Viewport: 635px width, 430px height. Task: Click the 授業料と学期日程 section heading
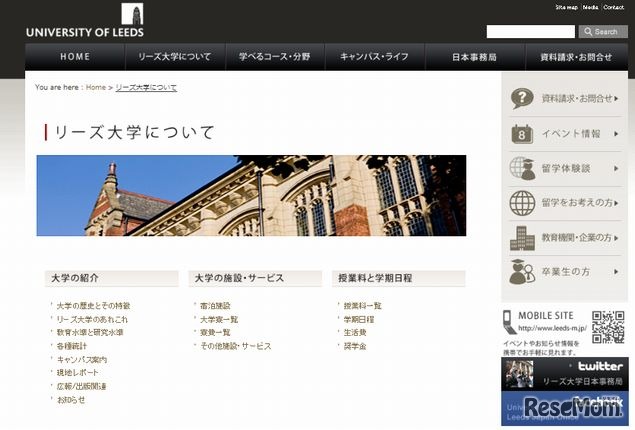pos(399,279)
